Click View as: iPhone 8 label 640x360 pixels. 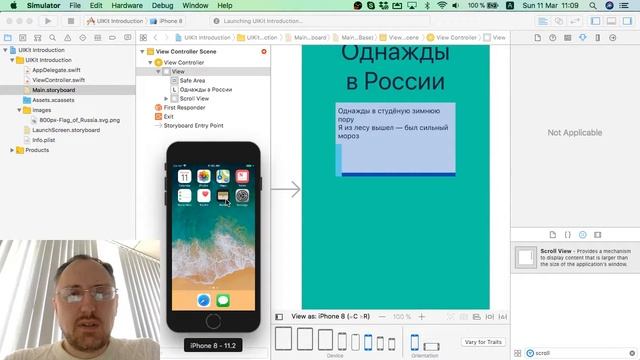click(331, 316)
